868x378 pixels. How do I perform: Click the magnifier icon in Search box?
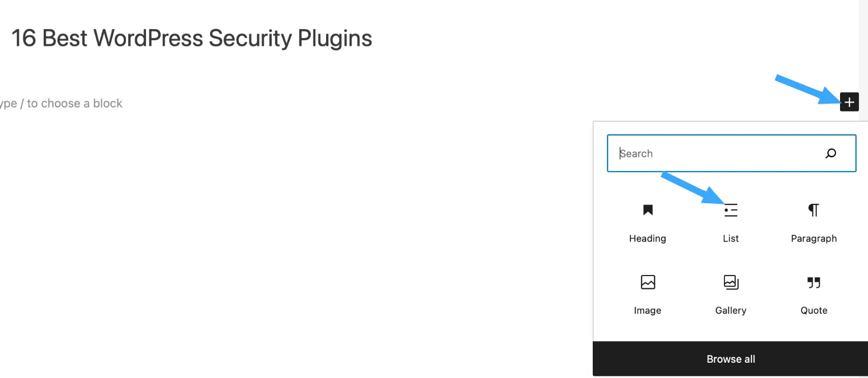tap(831, 153)
